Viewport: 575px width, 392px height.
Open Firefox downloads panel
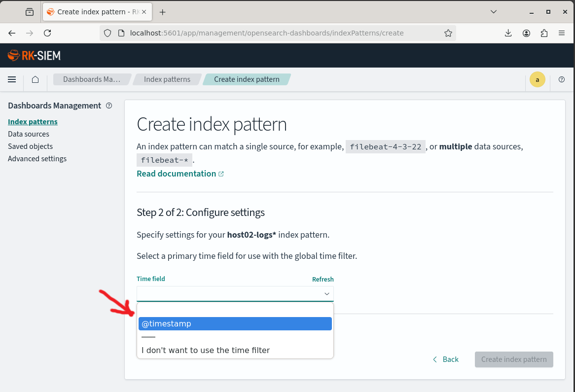[x=508, y=33]
